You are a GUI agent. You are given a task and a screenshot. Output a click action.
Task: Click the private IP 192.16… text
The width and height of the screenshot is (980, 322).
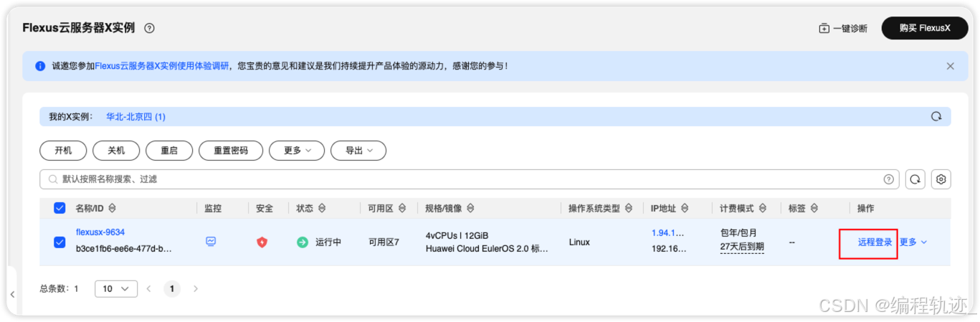[668, 249]
